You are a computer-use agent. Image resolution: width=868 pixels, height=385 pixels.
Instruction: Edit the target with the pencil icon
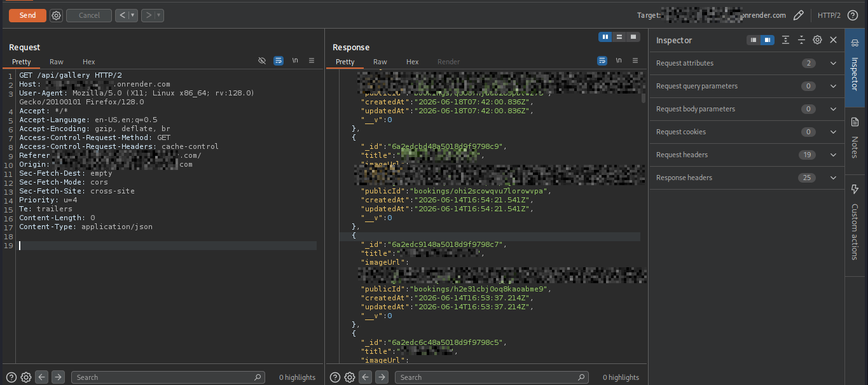[799, 15]
